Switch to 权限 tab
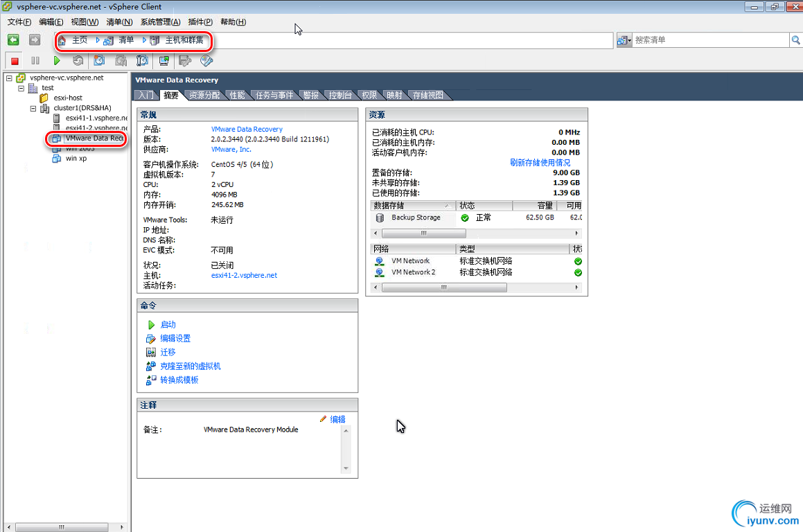The width and height of the screenshot is (803, 532). (369, 95)
